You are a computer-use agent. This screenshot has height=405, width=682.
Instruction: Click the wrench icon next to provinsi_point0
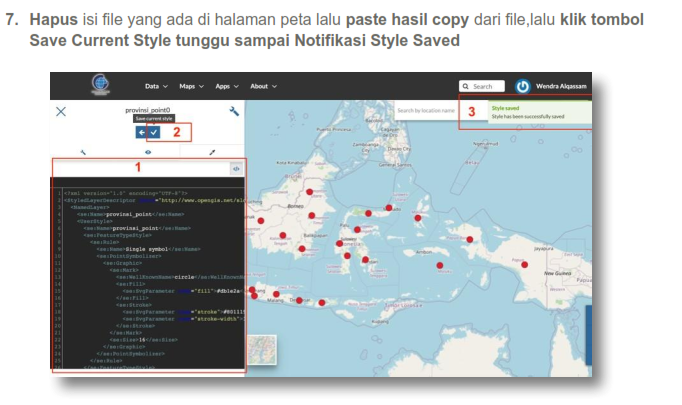pos(234,111)
